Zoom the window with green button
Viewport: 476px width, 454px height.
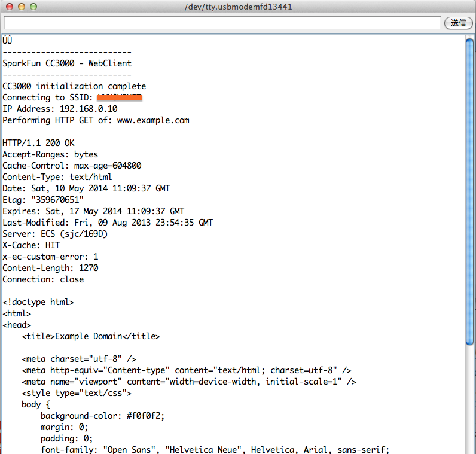click(x=33, y=7)
